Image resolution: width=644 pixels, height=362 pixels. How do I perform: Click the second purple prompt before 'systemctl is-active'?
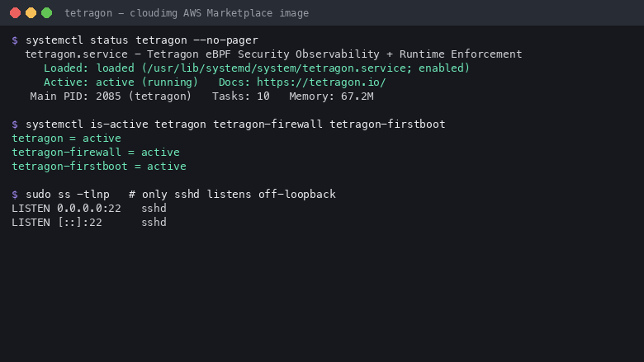[x=15, y=125]
